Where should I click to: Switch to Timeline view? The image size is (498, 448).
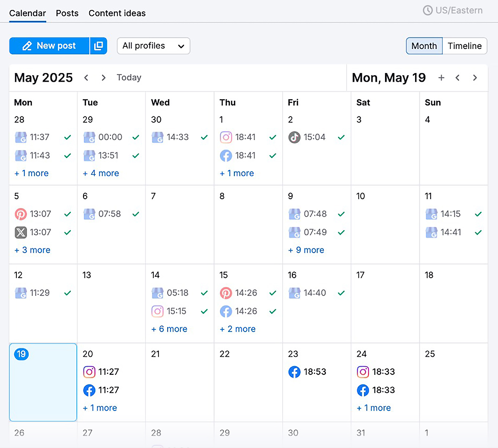465,46
